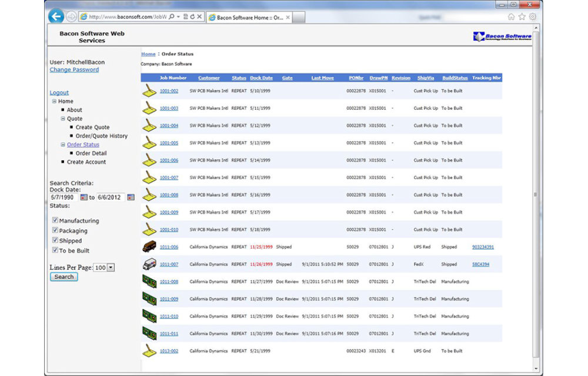Click the page vertical scrollbar up arrow
The height and width of the screenshot is (376, 588).
(536, 28)
